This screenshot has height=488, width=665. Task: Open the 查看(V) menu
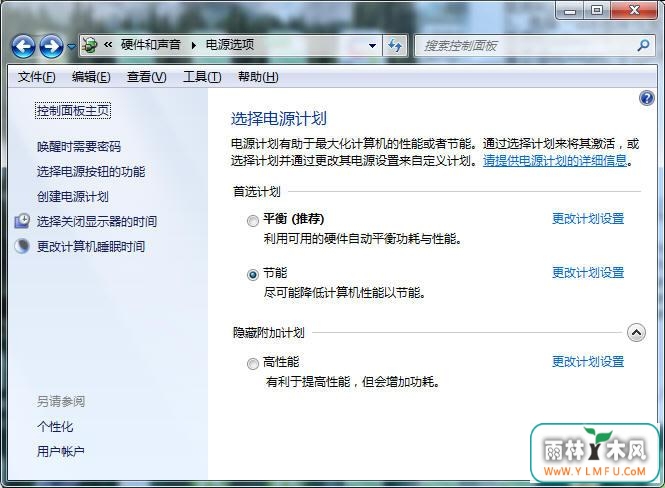pos(146,77)
